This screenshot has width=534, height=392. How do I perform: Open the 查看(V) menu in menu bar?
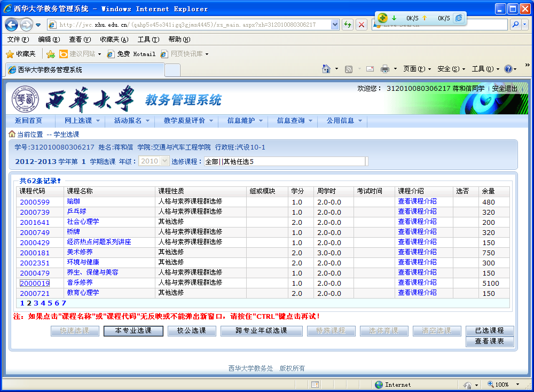(80, 40)
